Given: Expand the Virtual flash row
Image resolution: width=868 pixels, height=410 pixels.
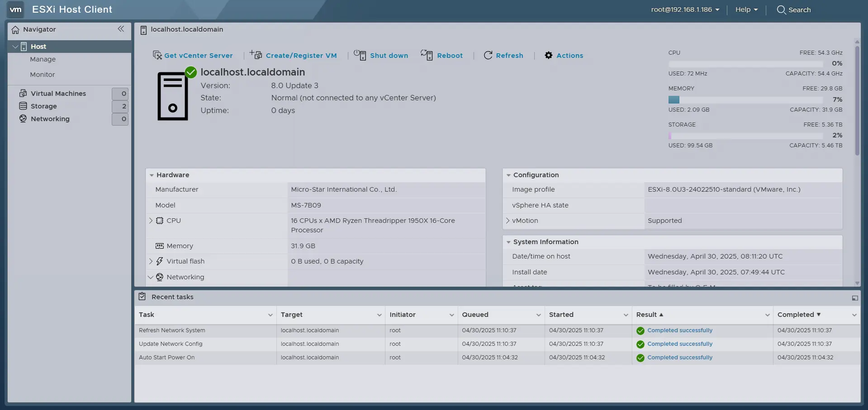Looking at the screenshot, I should click(x=151, y=261).
